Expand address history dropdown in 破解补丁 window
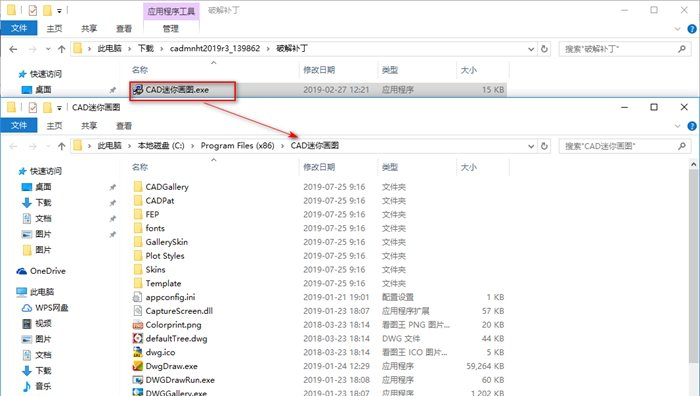This screenshot has height=411, width=700. (531, 49)
